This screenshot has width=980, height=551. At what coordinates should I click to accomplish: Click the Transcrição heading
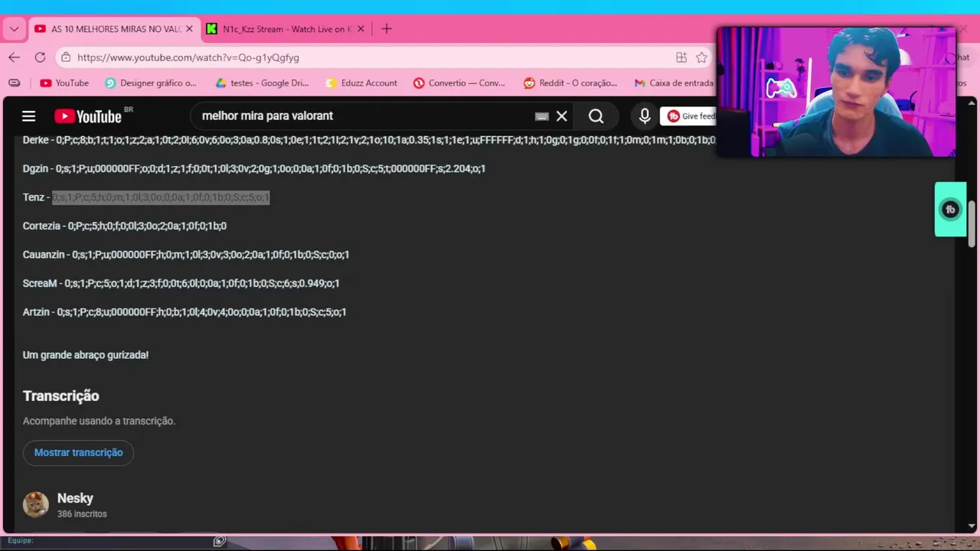[x=61, y=396]
